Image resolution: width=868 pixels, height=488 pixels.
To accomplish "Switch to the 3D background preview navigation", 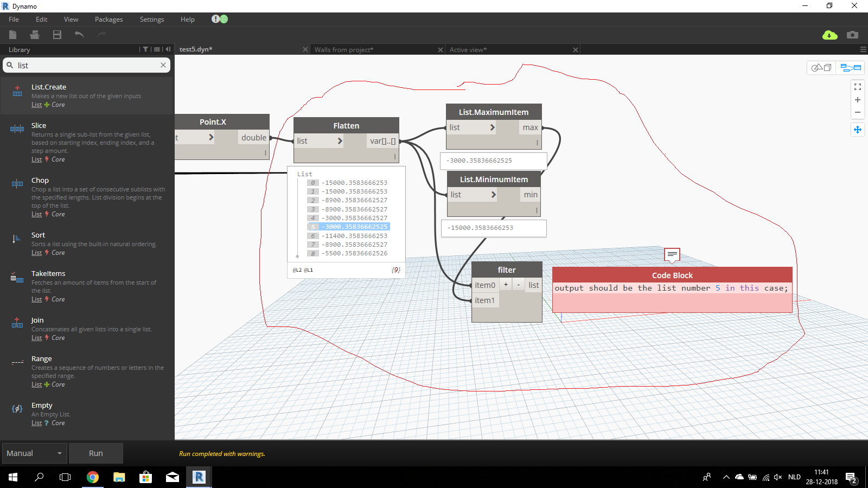I will 821,68.
